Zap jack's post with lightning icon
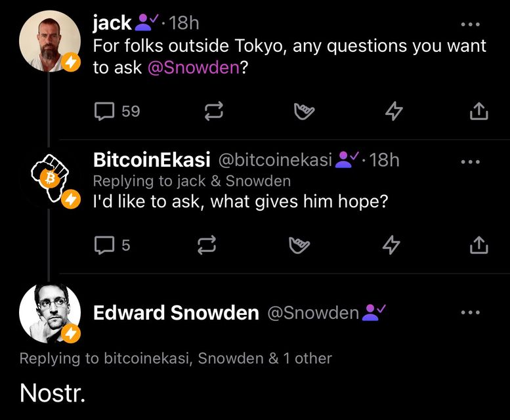The height and width of the screenshot is (420, 510). tap(393, 112)
